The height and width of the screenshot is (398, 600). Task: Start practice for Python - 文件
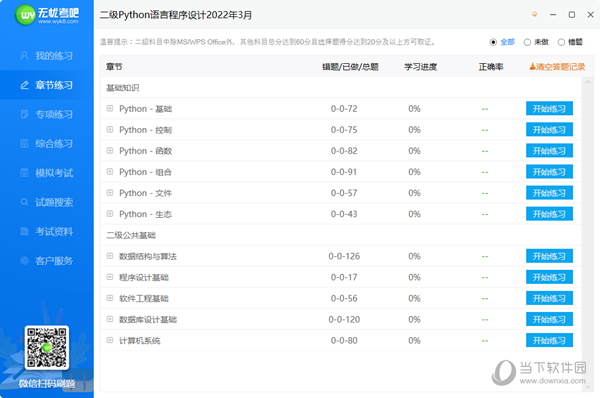click(x=549, y=193)
